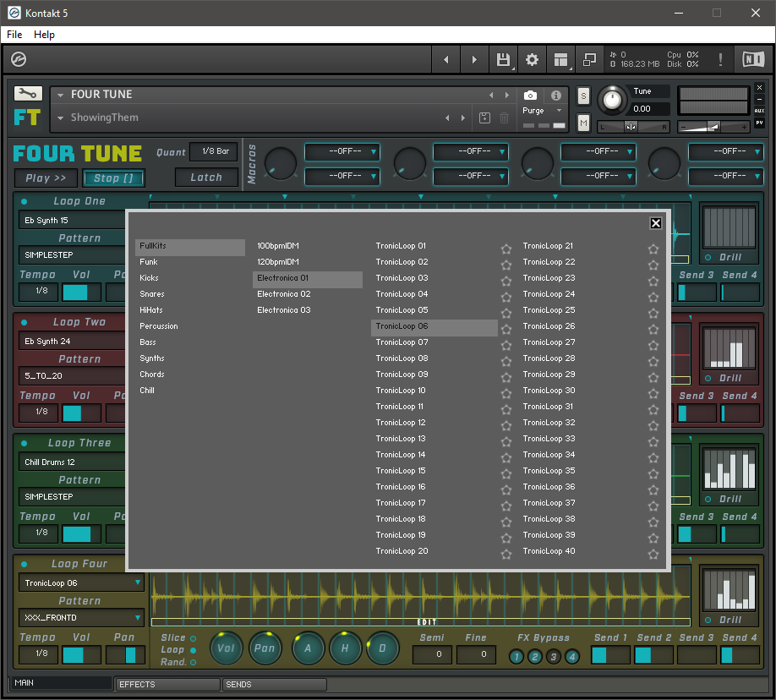Click the camera snapshot icon

tap(530, 96)
